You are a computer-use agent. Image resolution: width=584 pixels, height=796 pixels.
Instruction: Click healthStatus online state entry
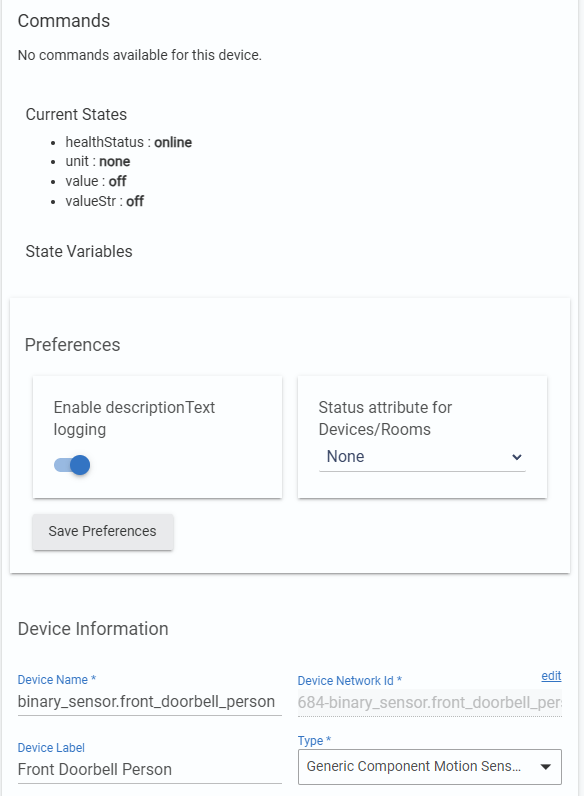[128, 142]
